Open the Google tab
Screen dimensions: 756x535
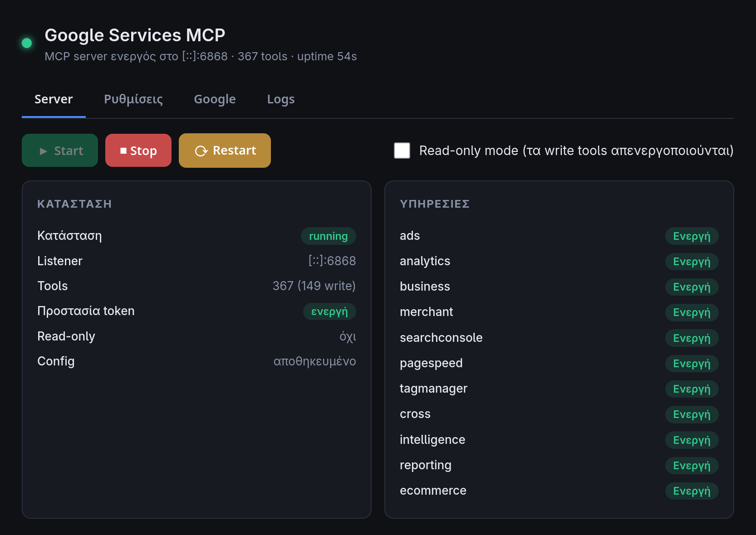point(215,99)
